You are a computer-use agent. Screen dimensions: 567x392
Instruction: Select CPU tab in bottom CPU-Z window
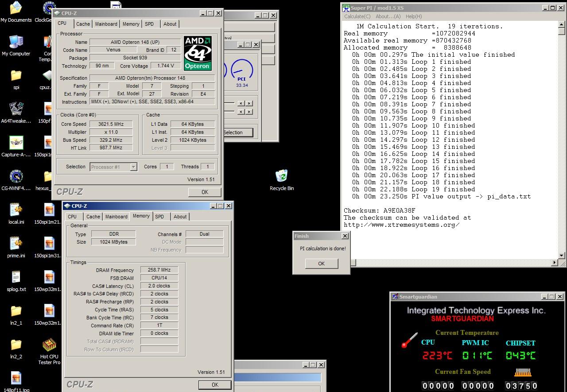pyautogui.click(x=72, y=217)
